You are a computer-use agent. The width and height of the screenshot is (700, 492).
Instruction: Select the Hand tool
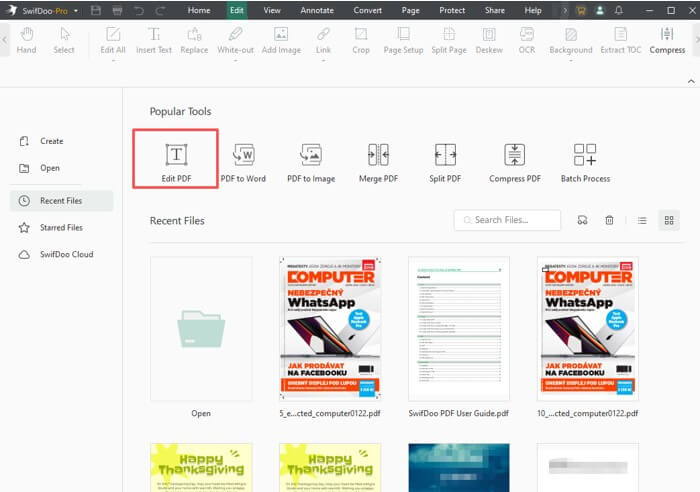pyautogui.click(x=26, y=40)
